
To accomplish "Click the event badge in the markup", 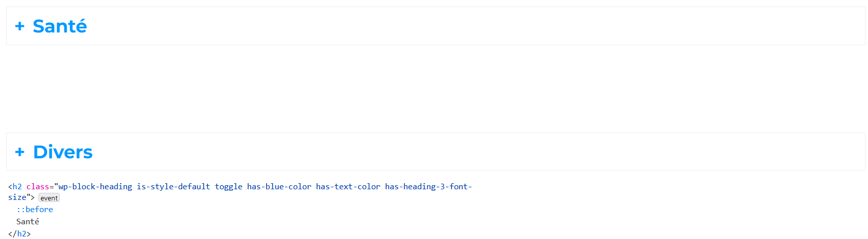I will [x=49, y=198].
